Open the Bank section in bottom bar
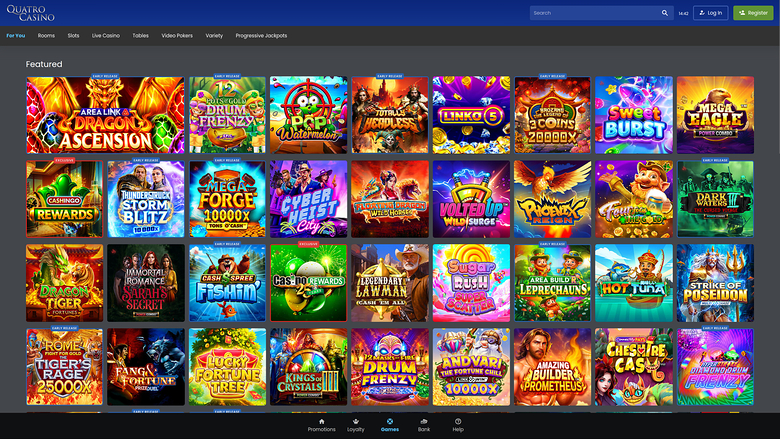The image size is (780, 439). click(424, 425)
